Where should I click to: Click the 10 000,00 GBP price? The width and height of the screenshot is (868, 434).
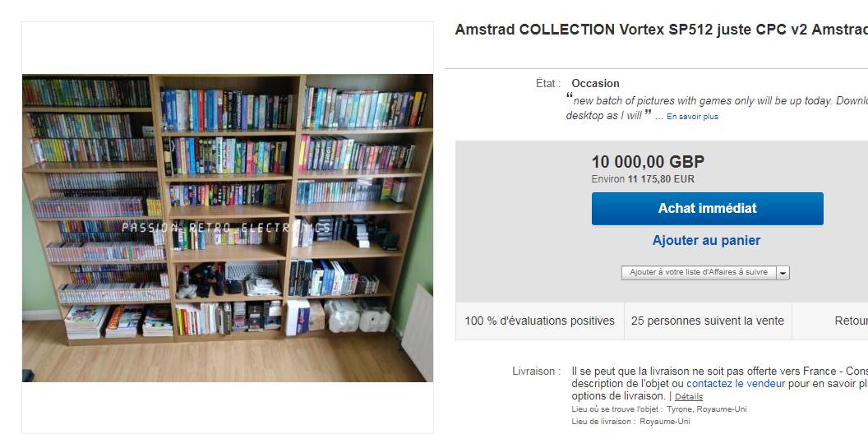pos(648,162)
